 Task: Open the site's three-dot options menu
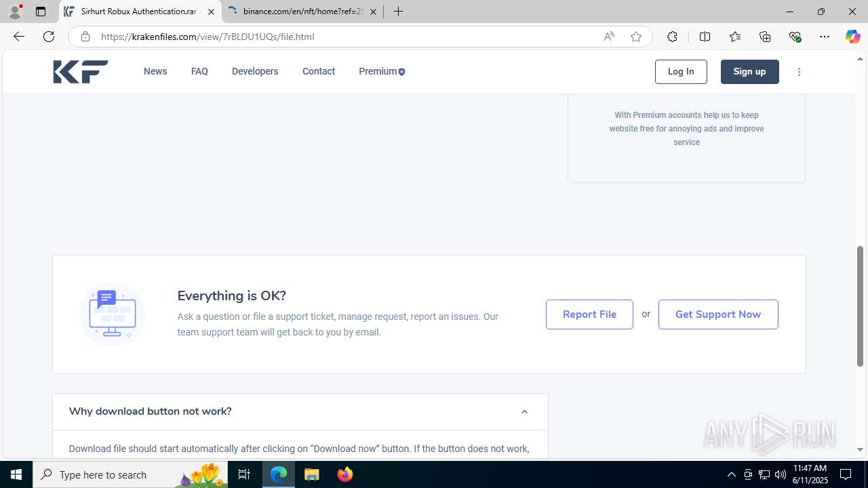(799, 72)
